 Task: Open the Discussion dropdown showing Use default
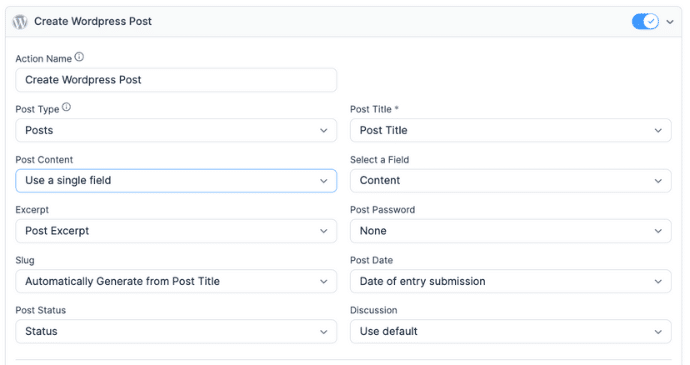[510, 332]
